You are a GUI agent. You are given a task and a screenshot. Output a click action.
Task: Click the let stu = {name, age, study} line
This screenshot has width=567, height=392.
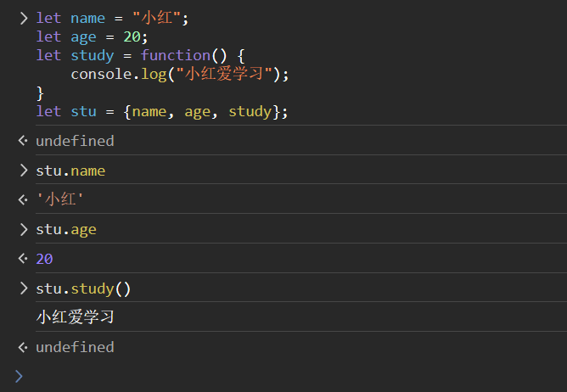(x=161, y=111)
